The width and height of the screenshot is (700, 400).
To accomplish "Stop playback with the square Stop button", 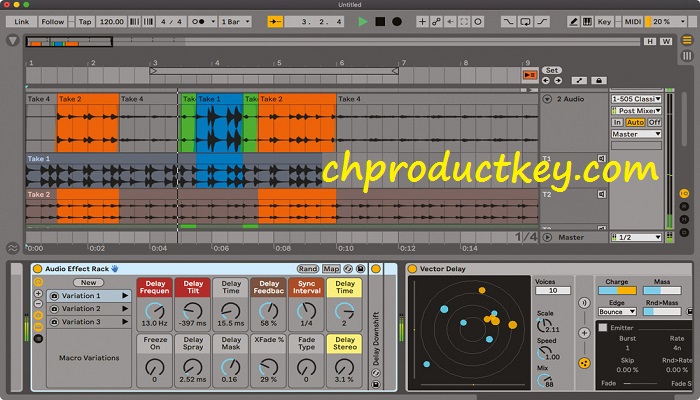I will 380,21.
